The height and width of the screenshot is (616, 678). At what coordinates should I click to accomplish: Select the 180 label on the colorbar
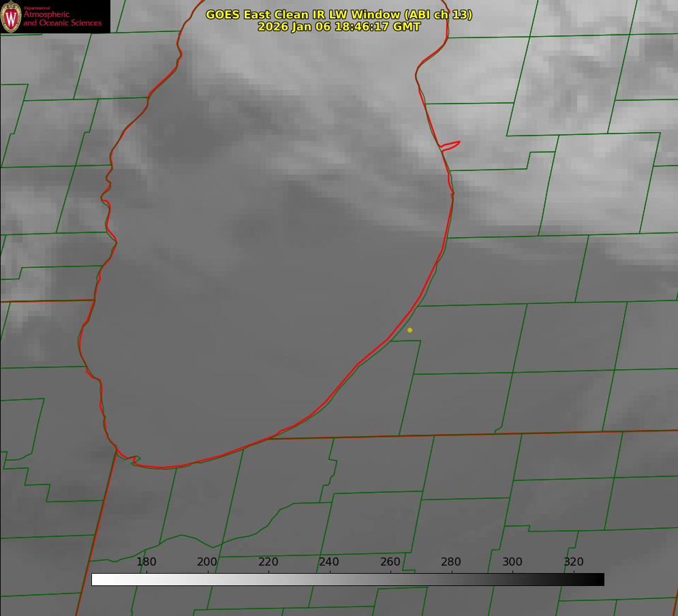click(146, 561)
